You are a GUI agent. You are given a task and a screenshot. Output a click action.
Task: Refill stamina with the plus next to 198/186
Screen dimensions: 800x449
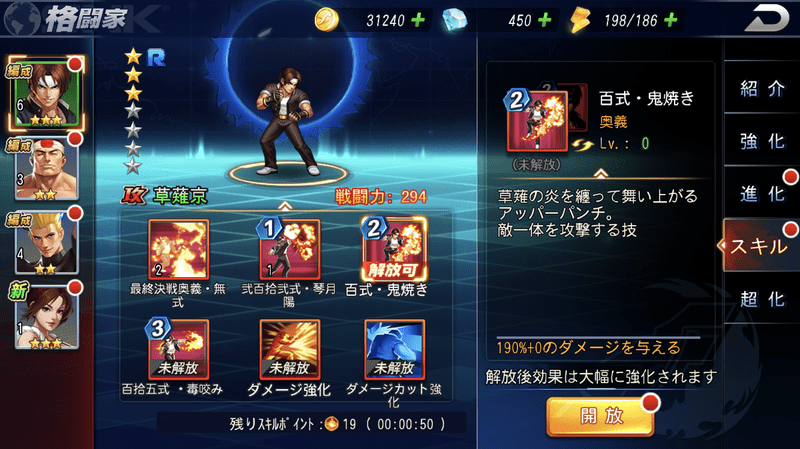point(671,20)
